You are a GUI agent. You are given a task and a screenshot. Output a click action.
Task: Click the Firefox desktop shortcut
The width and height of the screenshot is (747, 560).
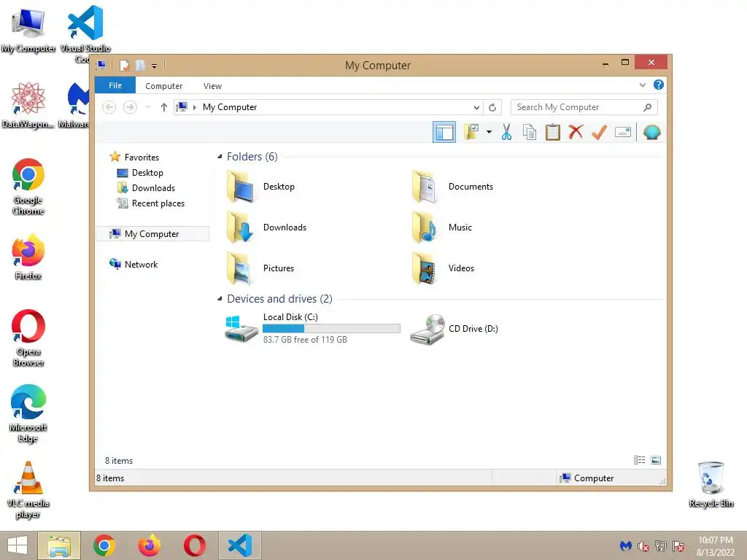tap(28, 257)
